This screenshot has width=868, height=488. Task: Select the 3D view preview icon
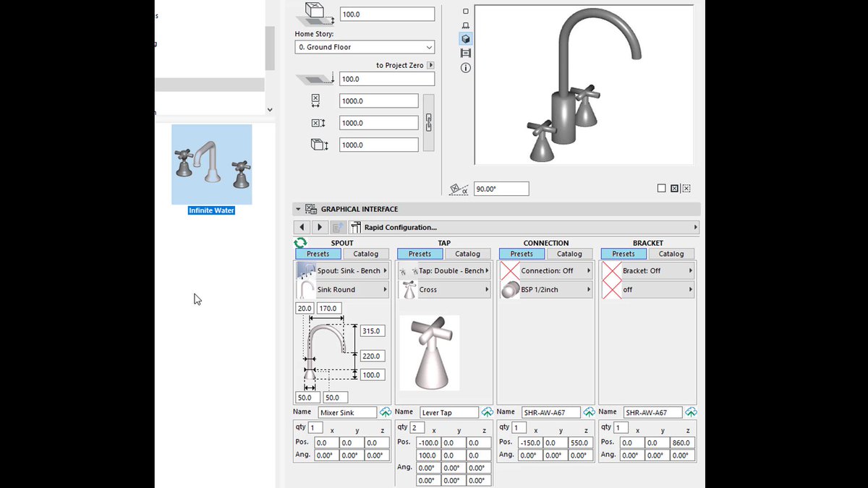[x=466, y=39]
